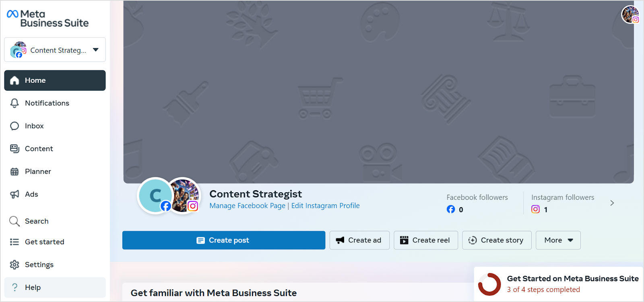Click the Manage Facebook Page link

coord(247,206)
